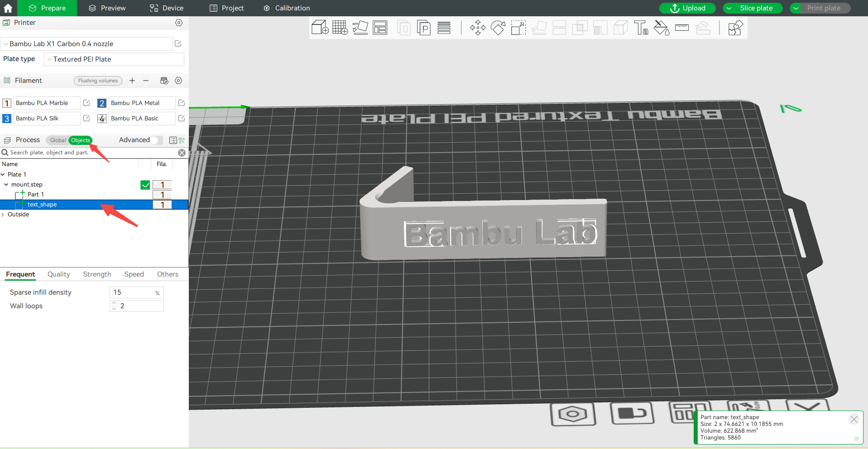Open the Bambu PLA Metal filament dropdown
Viewport: 868px width, 449px height.
tap(142, 103)
